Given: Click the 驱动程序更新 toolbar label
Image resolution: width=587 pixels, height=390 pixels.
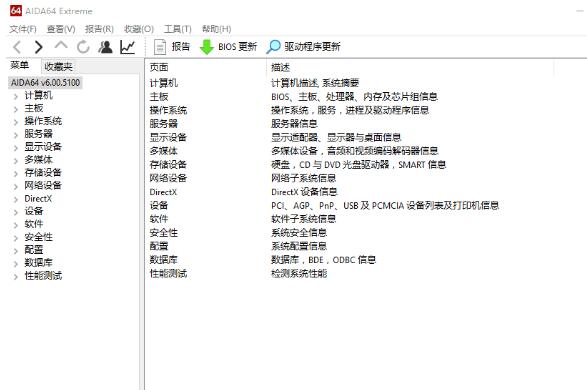Looking at the screenshot, I should pos(312,47).
